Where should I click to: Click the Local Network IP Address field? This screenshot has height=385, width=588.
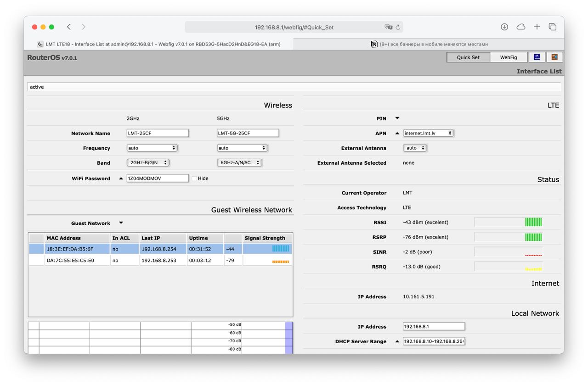(434, 327)
